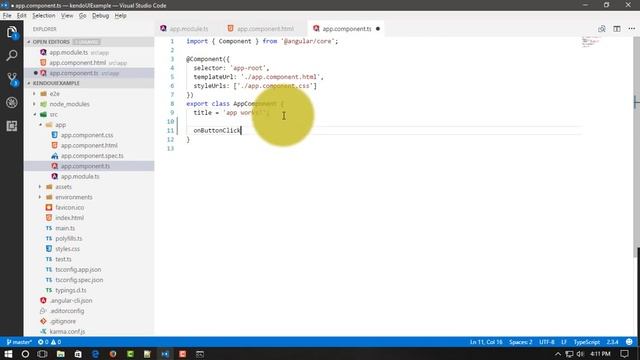Image resolution: width=640 pixels, height=360 pixels.
Task: Click the errors and warnings counter
Action: pyautogui.click(x=49, y=342)
